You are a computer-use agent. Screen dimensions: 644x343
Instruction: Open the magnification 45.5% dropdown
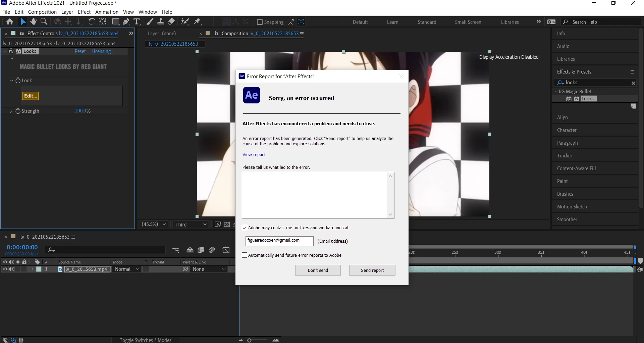154,224
